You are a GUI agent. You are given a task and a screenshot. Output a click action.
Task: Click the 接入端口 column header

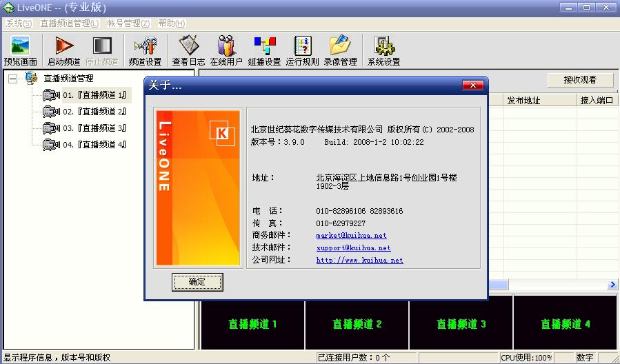(597, 101)
